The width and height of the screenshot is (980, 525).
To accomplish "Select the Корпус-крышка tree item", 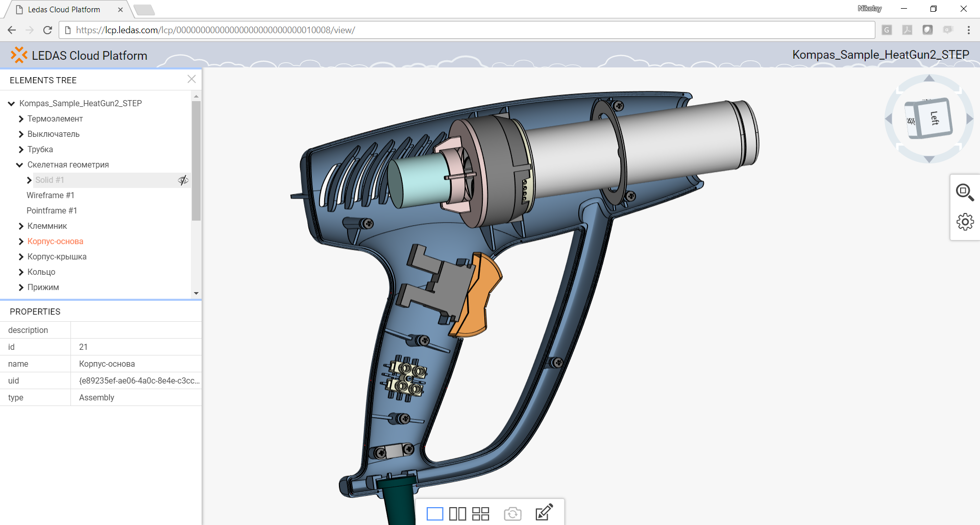I will click(57, 257).
